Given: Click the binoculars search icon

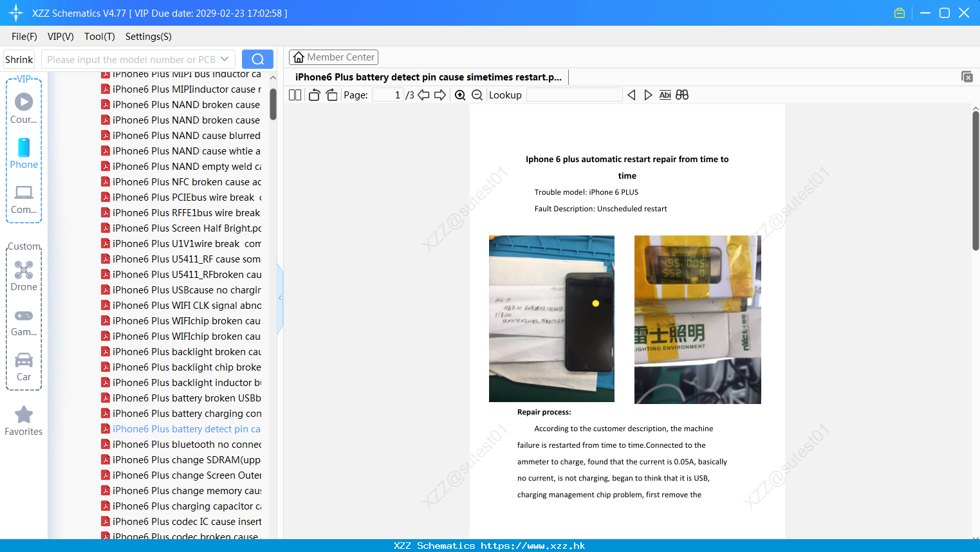Looking at the screenshot, I should coord(682,95).
